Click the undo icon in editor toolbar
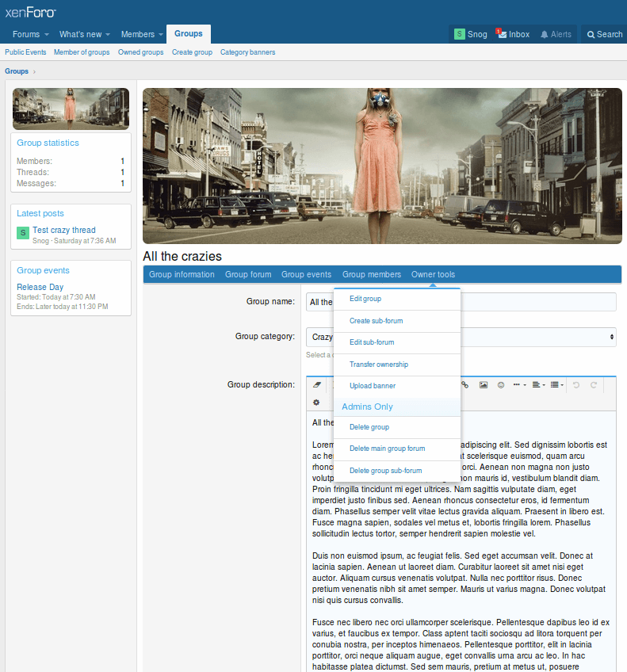The width and height of the screenshot is (627, 672). 575,385
